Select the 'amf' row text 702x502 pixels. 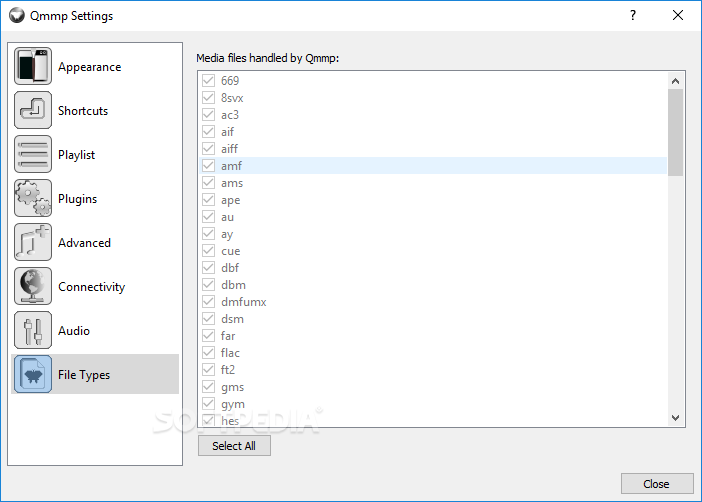(x=231, y=166)
